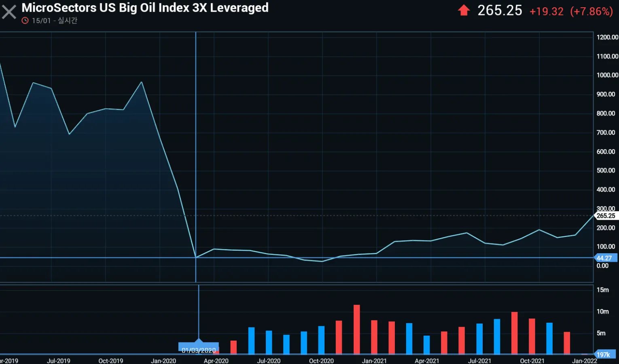Screen dimensions: 619x364
Task: Click the +19.32 price change value
Action: (x=547, y=11)
